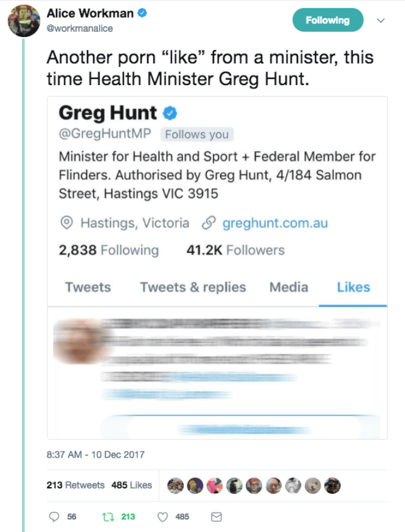405x532 pixels.
Task: Click the chain link icon beside website
Action: pos(209,223)
